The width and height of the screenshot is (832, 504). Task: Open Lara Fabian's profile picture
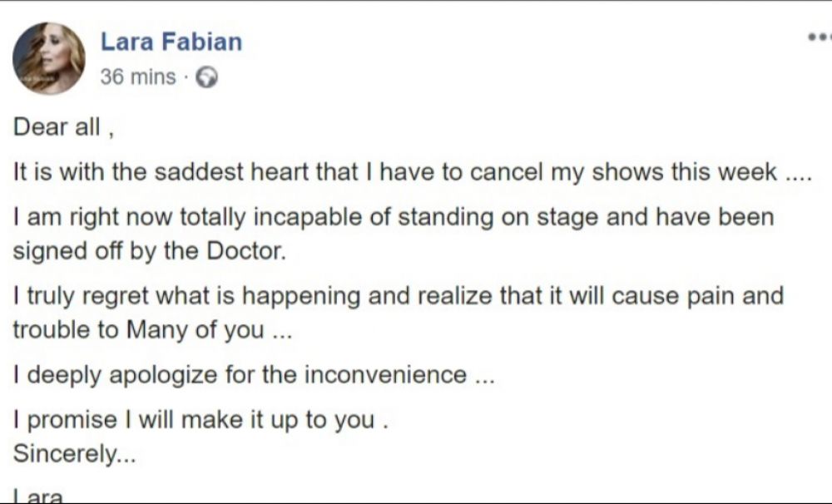[x=48, y=57]
